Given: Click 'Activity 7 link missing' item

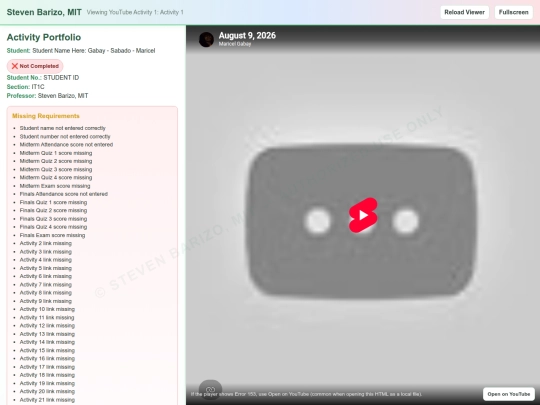Looking at the screenshot, I should point(46,285).
